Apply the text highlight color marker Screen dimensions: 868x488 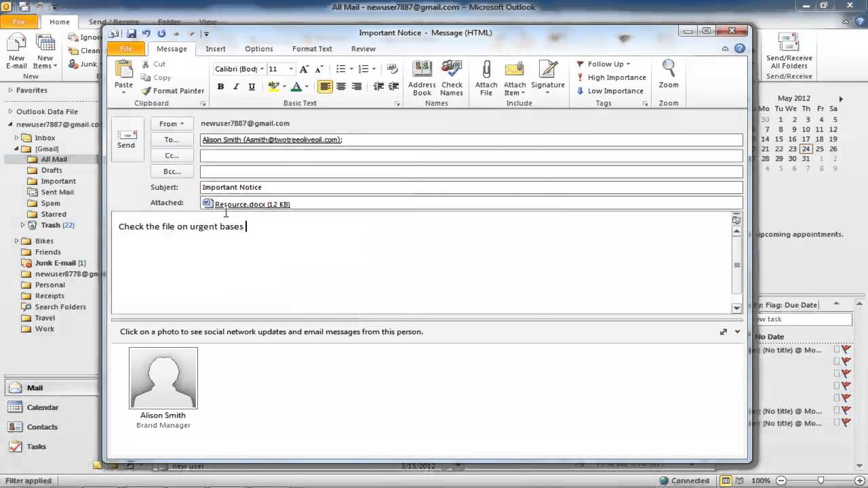pos(273,87)
